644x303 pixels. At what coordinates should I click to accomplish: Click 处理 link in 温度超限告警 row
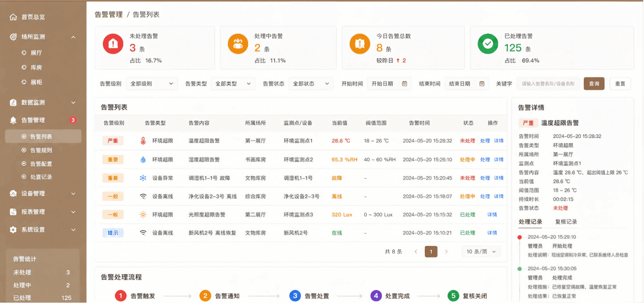485,141
